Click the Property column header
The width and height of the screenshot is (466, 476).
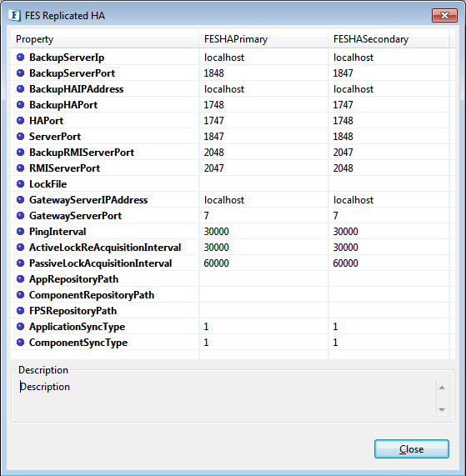click(105, 39)
